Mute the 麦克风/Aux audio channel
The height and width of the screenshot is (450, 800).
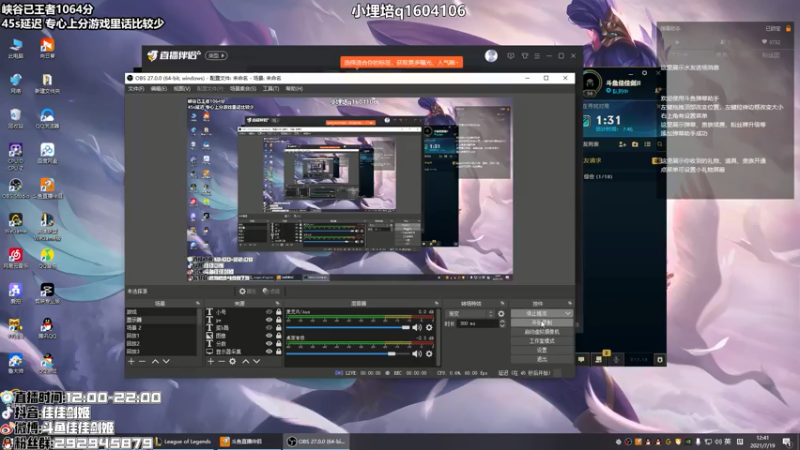coord(417,328)
